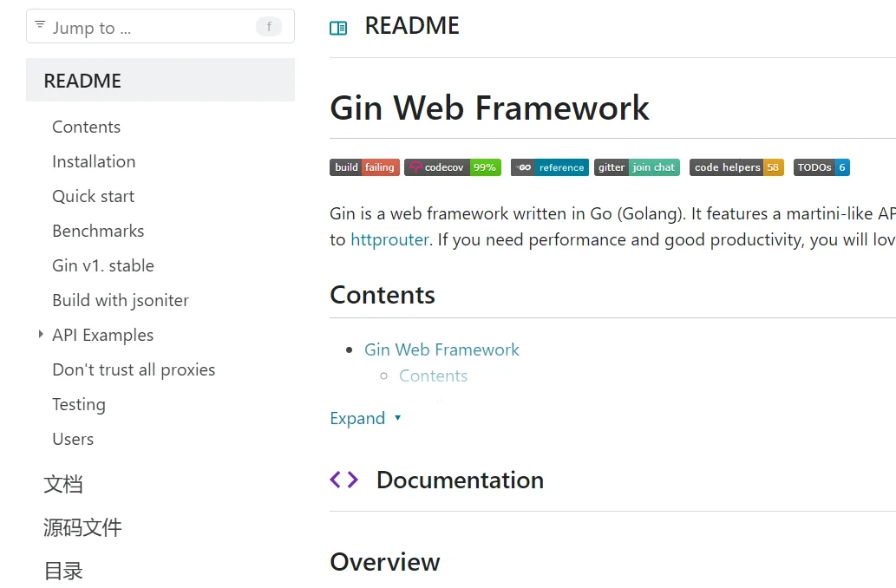Image resolution: width=896 pixels, height=588 pixels.
Task: Open the build failing badge
Action: [x=364, y=167]
